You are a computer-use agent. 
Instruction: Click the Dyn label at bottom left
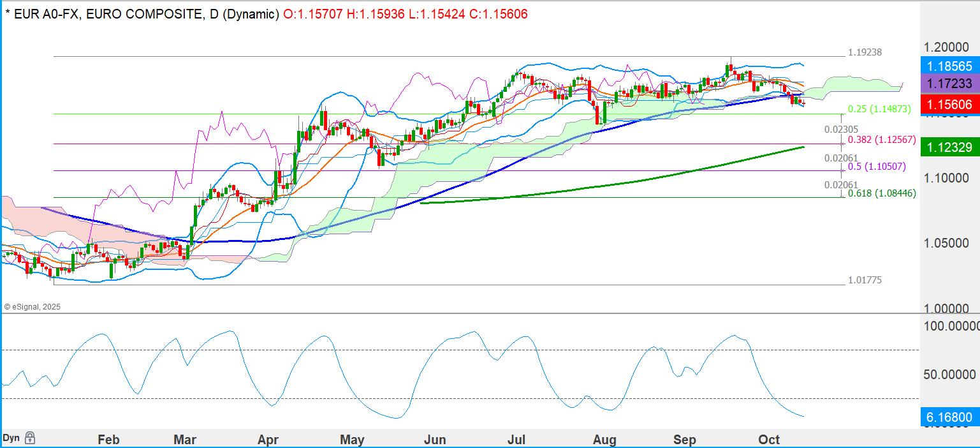coord(11,438)
